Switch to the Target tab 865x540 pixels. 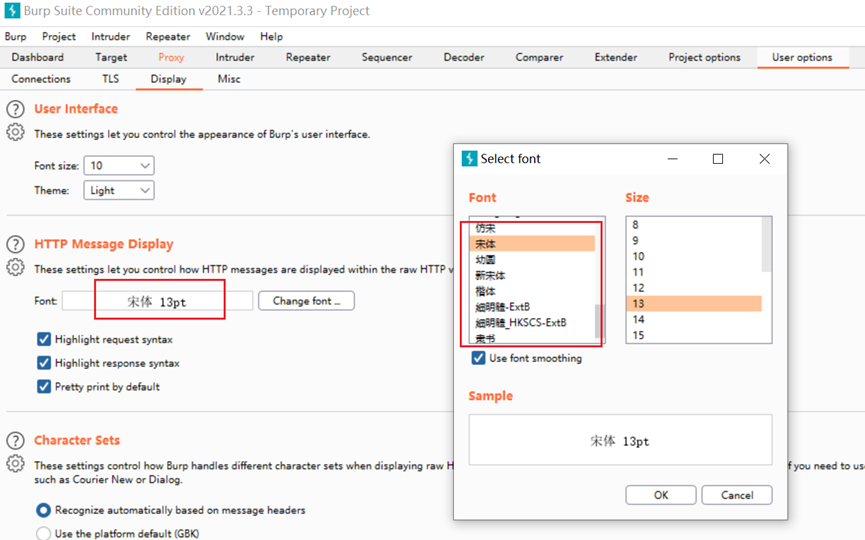[x=111, y=57]
